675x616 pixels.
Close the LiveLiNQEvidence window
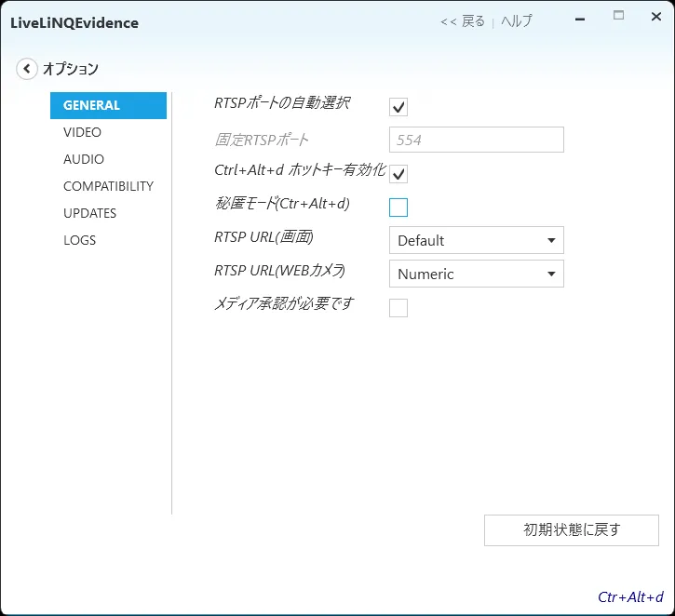pos(656,17)
